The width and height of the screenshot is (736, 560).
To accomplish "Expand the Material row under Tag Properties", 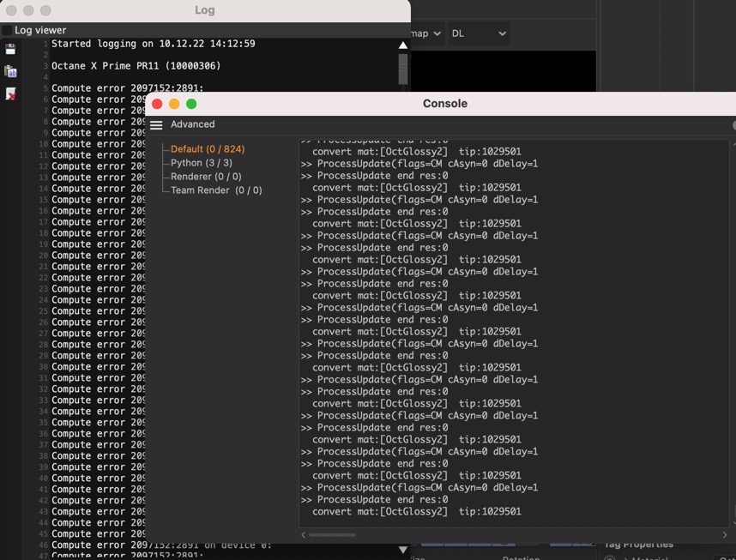I will [x=625, y=557].
